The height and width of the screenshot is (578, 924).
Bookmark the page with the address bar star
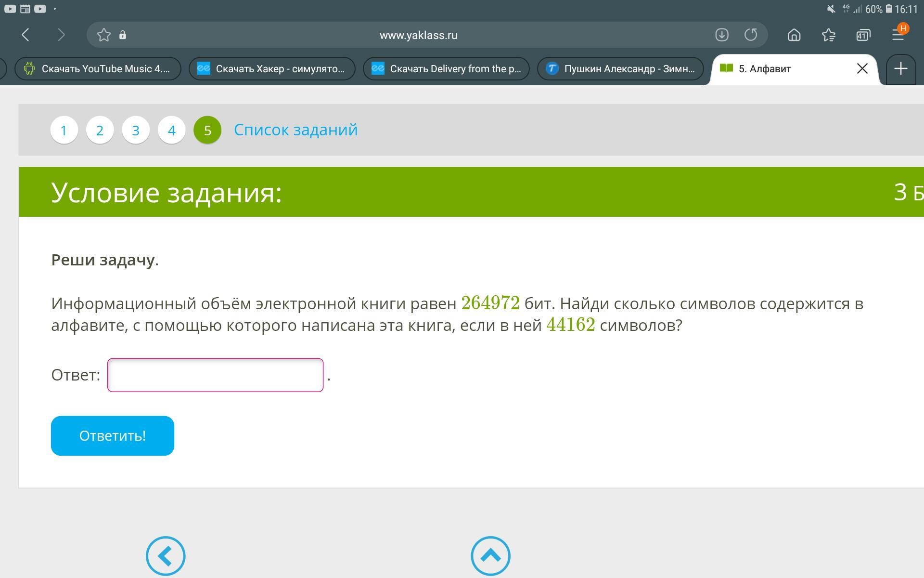pos(103,35)
